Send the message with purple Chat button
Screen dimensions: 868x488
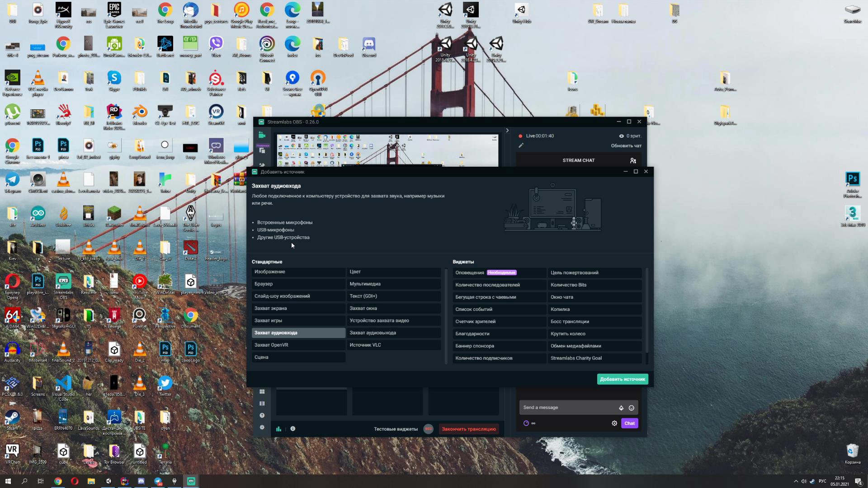tap(629, 423)
